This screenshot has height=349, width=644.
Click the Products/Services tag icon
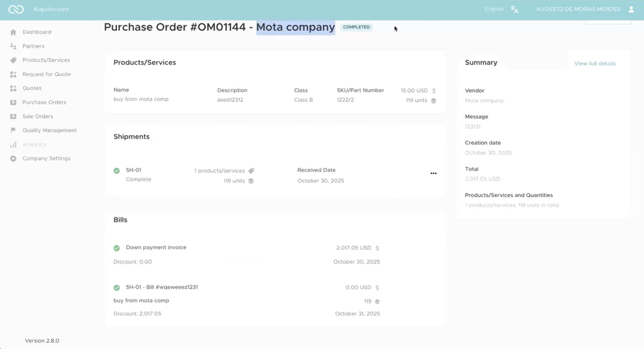[13, 60]
